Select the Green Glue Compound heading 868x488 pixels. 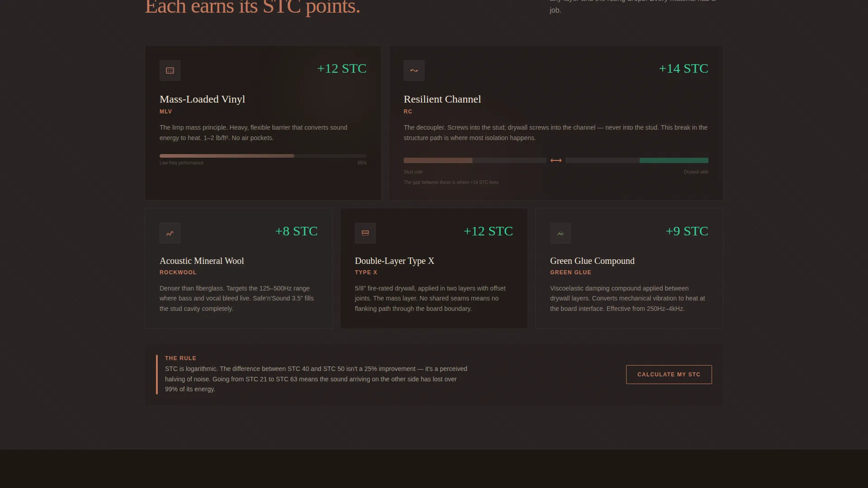[x=592, y=261]
